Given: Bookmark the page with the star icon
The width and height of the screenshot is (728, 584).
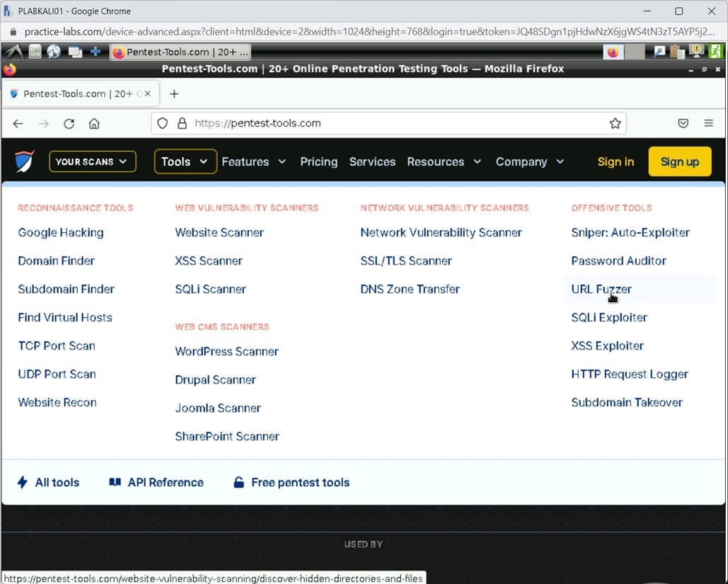Looking at the screenshot, I should click(615, 123).
